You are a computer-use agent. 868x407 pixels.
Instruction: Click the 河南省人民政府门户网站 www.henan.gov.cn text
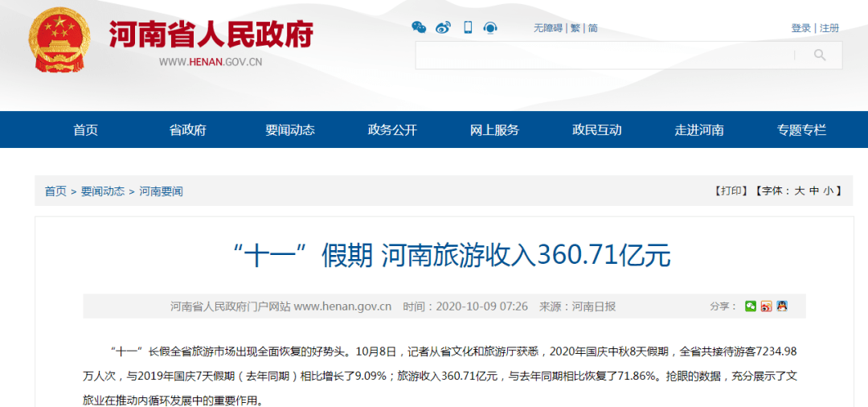(280, 306)
